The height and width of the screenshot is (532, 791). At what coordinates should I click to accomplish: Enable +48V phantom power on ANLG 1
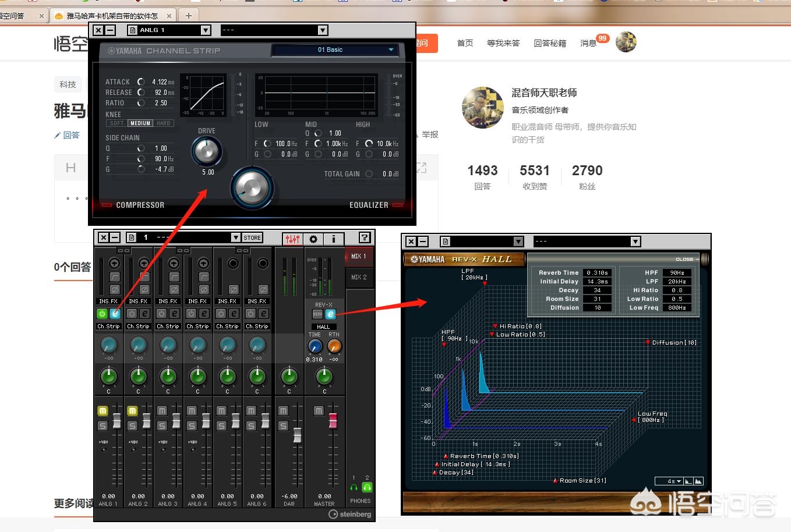104,449
